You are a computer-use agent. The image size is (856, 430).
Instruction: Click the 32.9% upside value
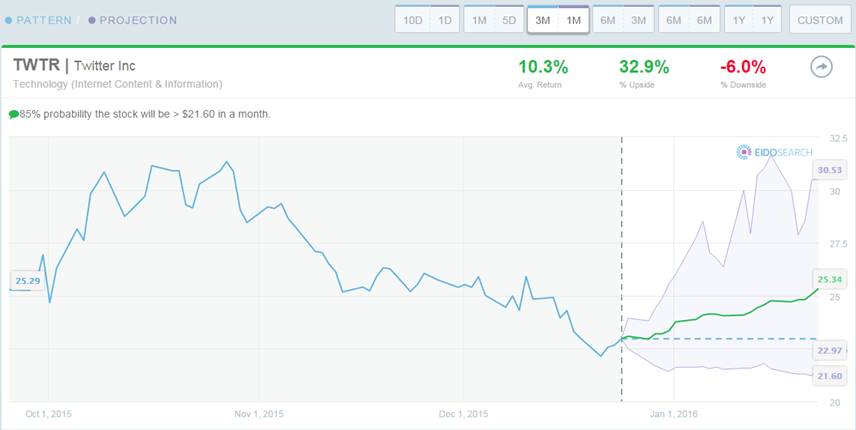[x=644, y=67]
